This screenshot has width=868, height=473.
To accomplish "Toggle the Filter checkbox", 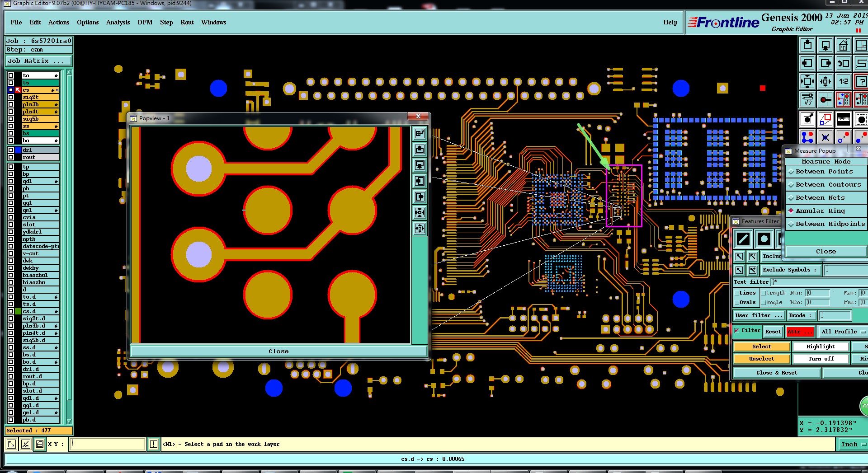I will click(x=737, y=331).
